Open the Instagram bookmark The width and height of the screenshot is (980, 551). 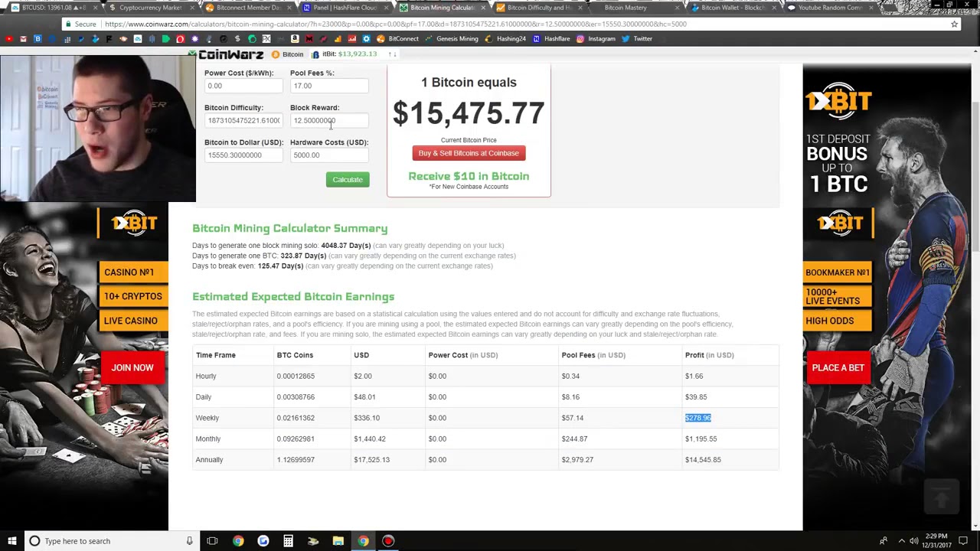click(596, 39)
